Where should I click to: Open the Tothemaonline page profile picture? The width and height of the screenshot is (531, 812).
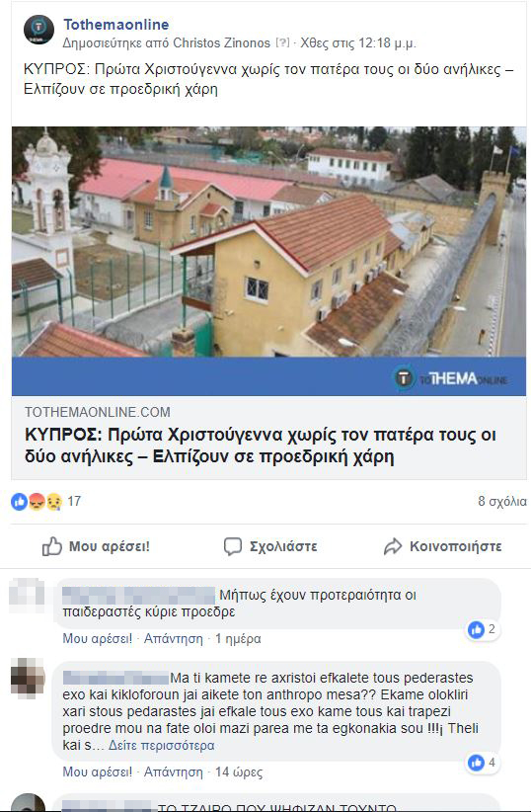(x=38, y=30)
